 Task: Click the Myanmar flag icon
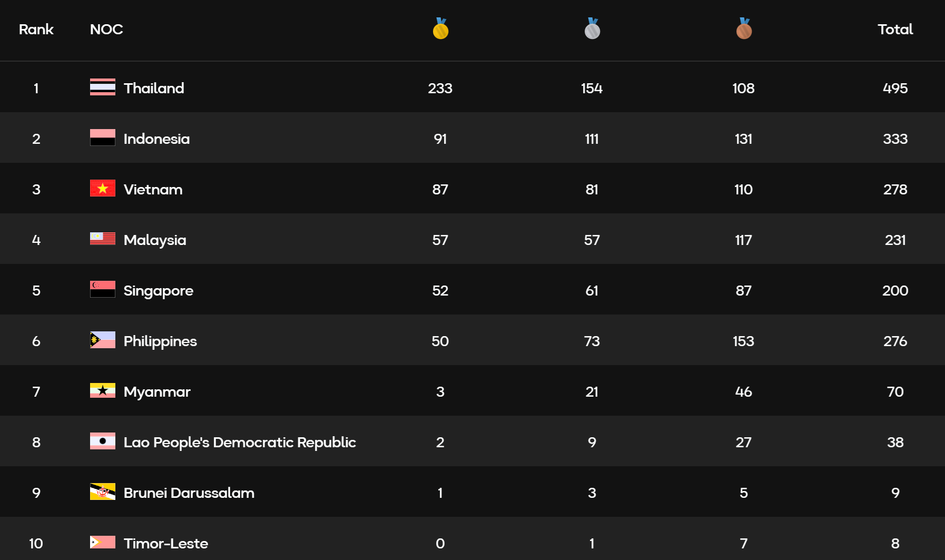(103, 390)
